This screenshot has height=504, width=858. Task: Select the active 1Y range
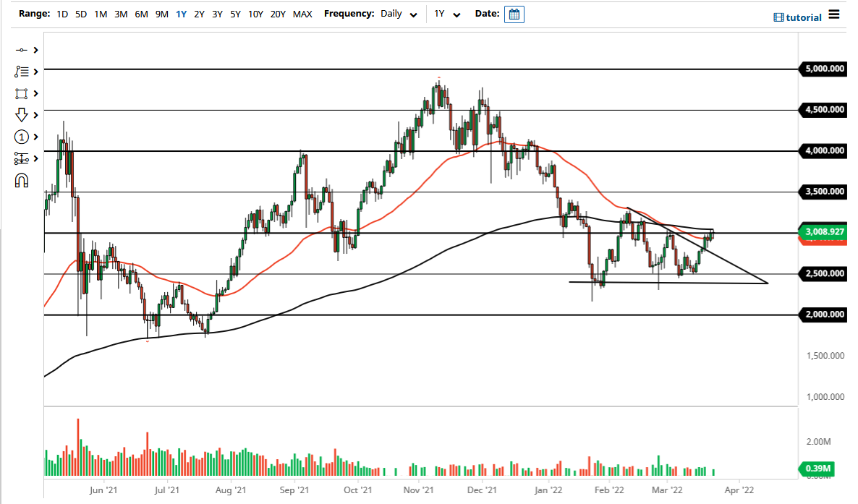(x=181, y=14)
